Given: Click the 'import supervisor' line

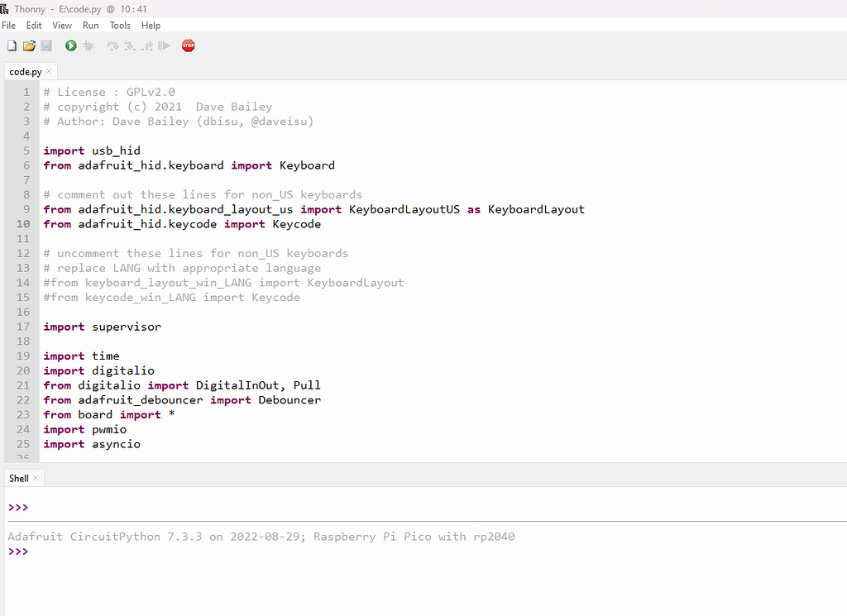Looking at the screenshot, I should 102,327.
